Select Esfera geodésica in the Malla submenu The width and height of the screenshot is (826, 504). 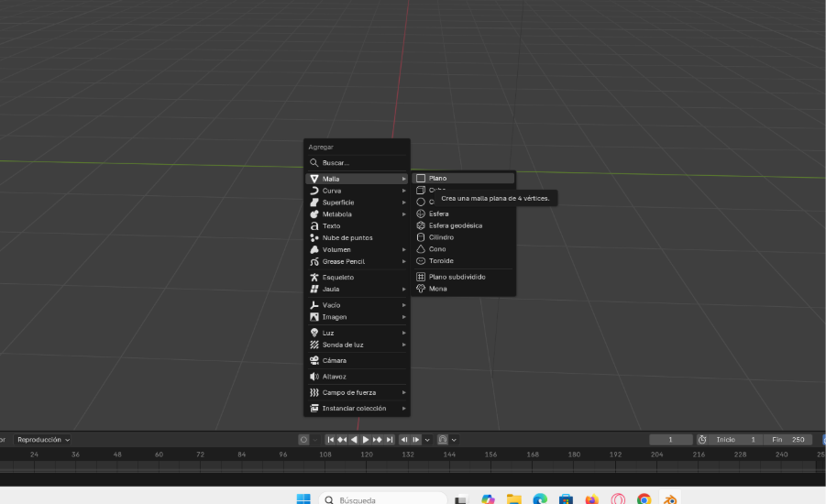coord(455,225)
